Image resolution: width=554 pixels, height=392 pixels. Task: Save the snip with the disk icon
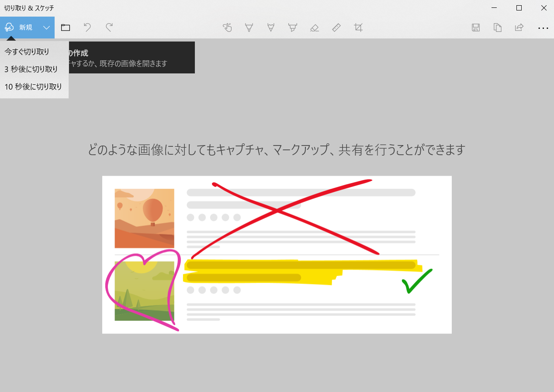(475, 28)
